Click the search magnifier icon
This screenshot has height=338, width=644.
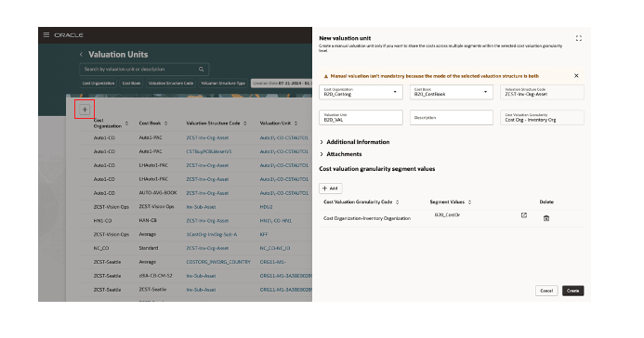click(x=202, y=70)
